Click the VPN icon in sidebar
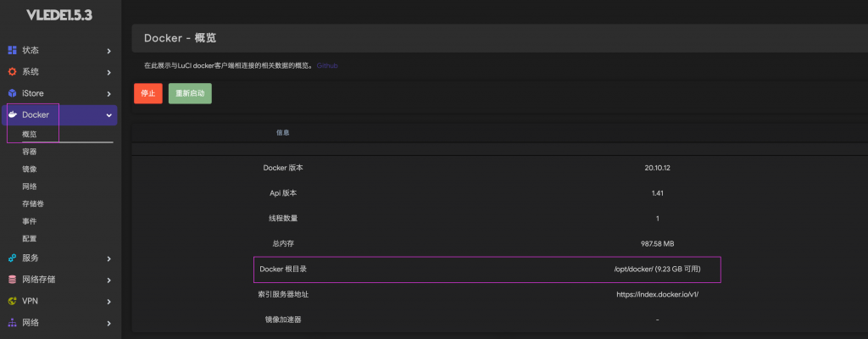The height and width of the screenshot is (339, 868). (12, 302)
